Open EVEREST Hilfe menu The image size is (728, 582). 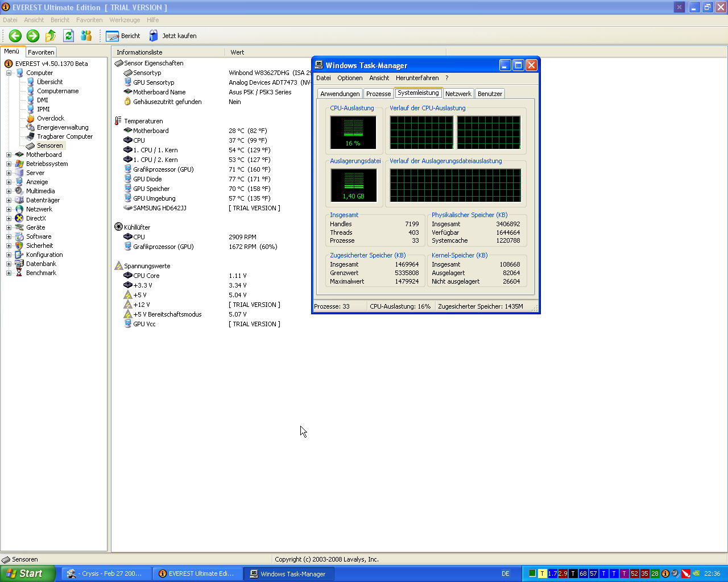point(152,20)
